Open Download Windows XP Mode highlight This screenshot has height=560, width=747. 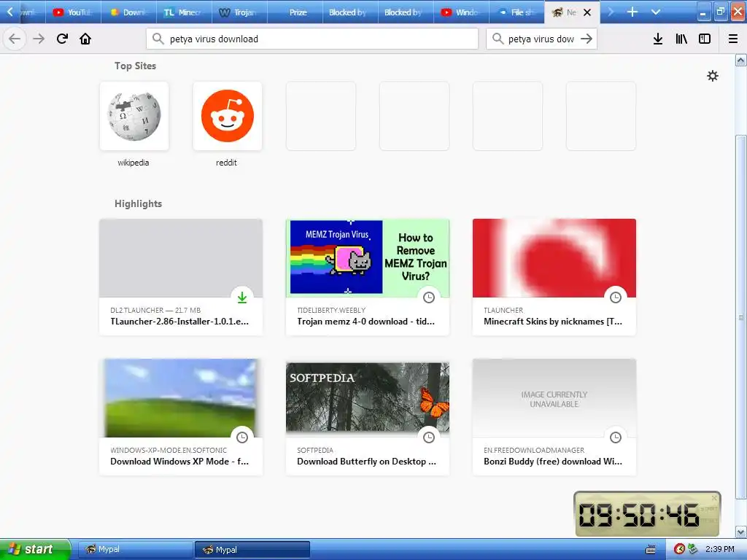tap(181, 417)
